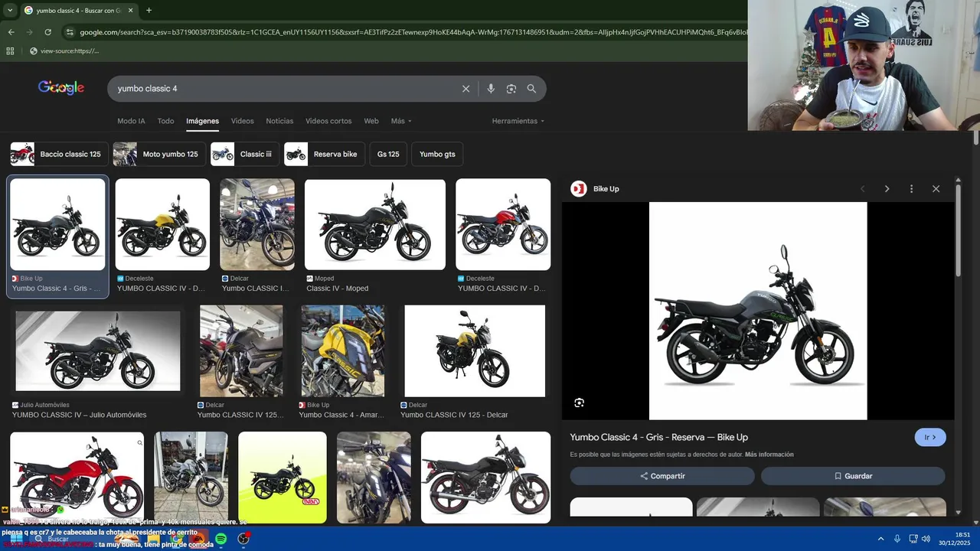980x551 pixels.
Task: Filter by Gs 125 chip
Action: click(x=388, y=154)
